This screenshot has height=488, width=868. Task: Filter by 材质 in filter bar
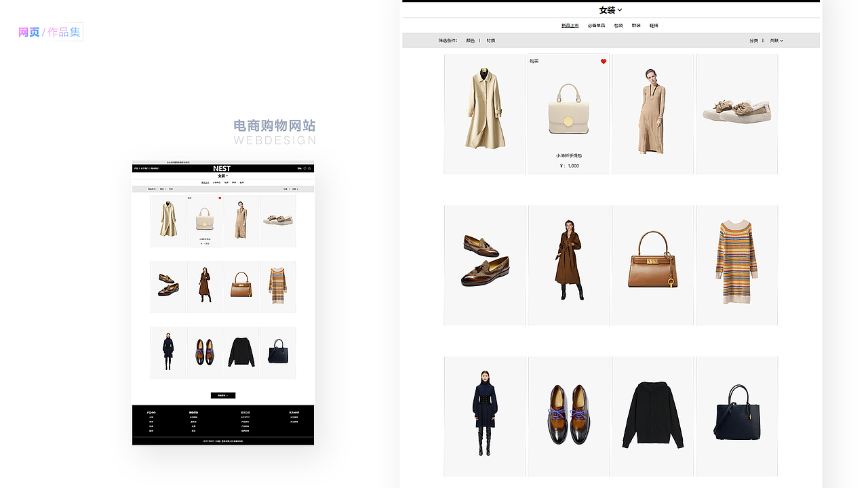click(491, 41)
